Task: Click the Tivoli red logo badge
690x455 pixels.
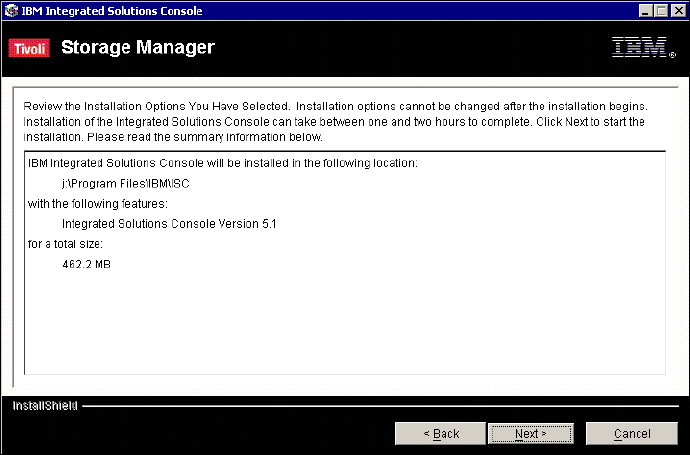Action: point(29,48)
